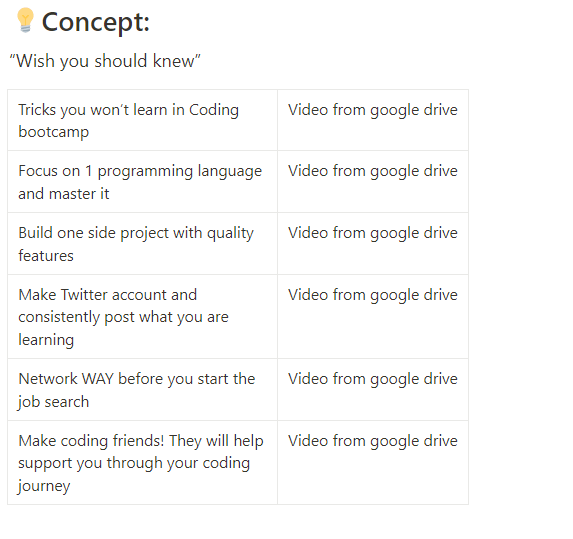This screenshot has width=573, height=539.
Task: Select the Build one side project cell
Action: click(143, 244)
